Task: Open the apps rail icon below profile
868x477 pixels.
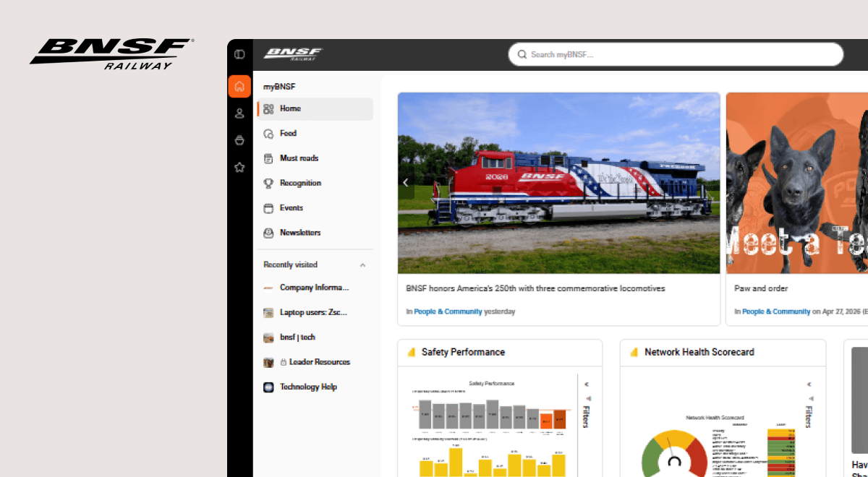Action: (239, 140)
